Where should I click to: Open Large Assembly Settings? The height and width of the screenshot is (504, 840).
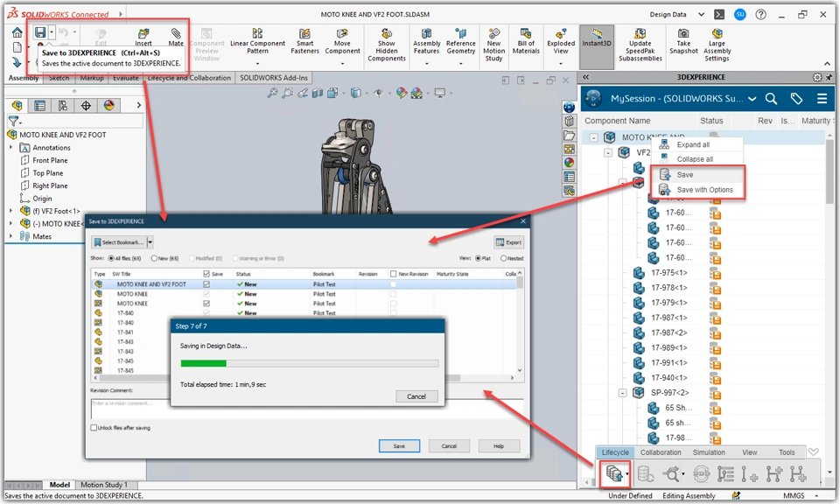[717, 45]
